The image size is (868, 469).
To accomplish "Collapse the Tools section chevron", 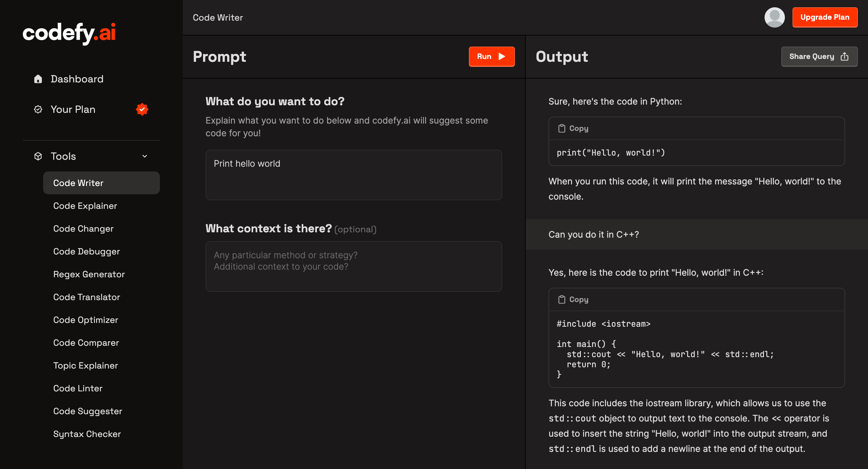I will point(145,156).
